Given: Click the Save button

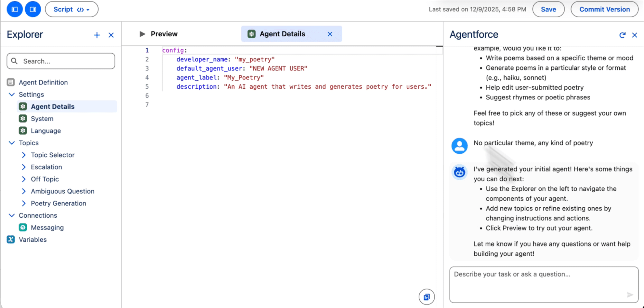Looking at the screenshot, I should (x=548, y=9).
